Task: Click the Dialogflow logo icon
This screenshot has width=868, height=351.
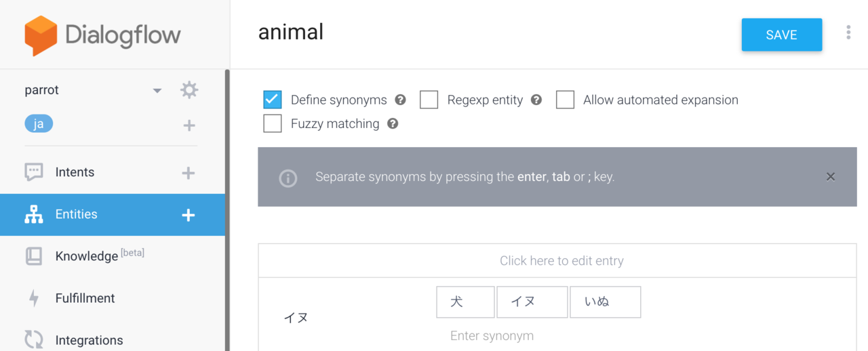Action: [41, 35]
